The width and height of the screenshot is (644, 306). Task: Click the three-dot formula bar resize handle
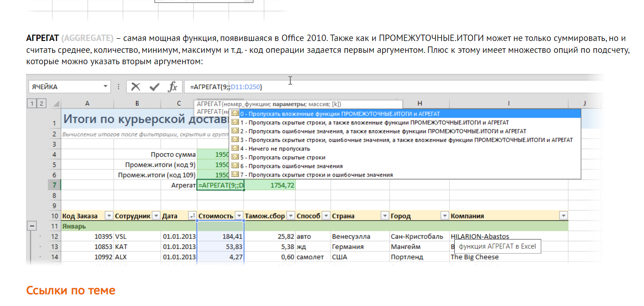click(x=119, y=87)
